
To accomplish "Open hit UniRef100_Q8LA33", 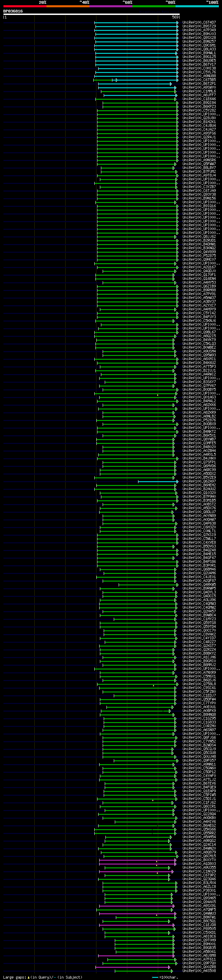I will pyautogui.click(x=199, y=49).
